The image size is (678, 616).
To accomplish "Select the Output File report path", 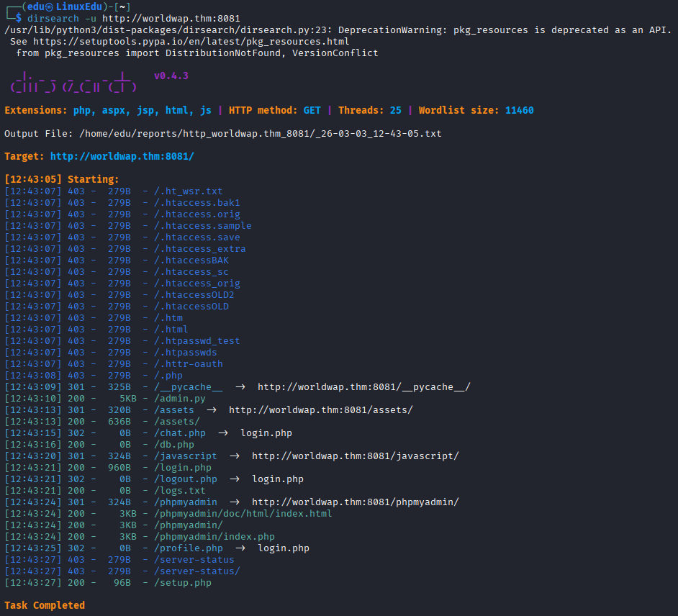I will click(x=261, y=134).
